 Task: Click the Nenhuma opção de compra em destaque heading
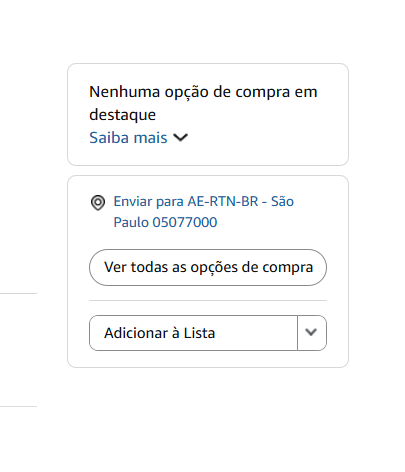[x=203, y=103]
